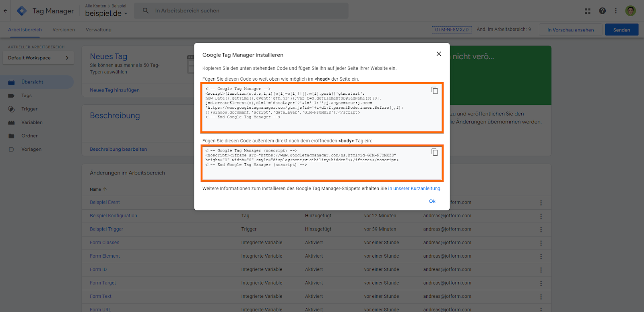Click the Alle Konten breadcrumb
This screenshot has width=644, height=312.
[96, 6]
